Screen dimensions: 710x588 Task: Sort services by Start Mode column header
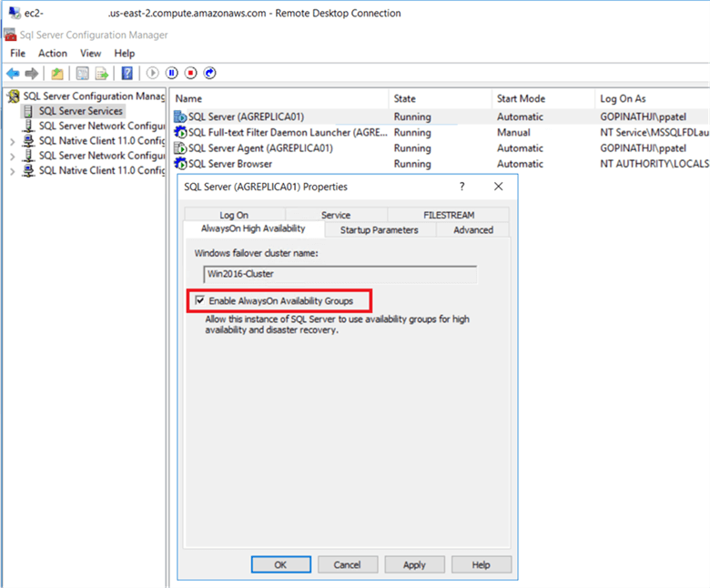(543, 98)
